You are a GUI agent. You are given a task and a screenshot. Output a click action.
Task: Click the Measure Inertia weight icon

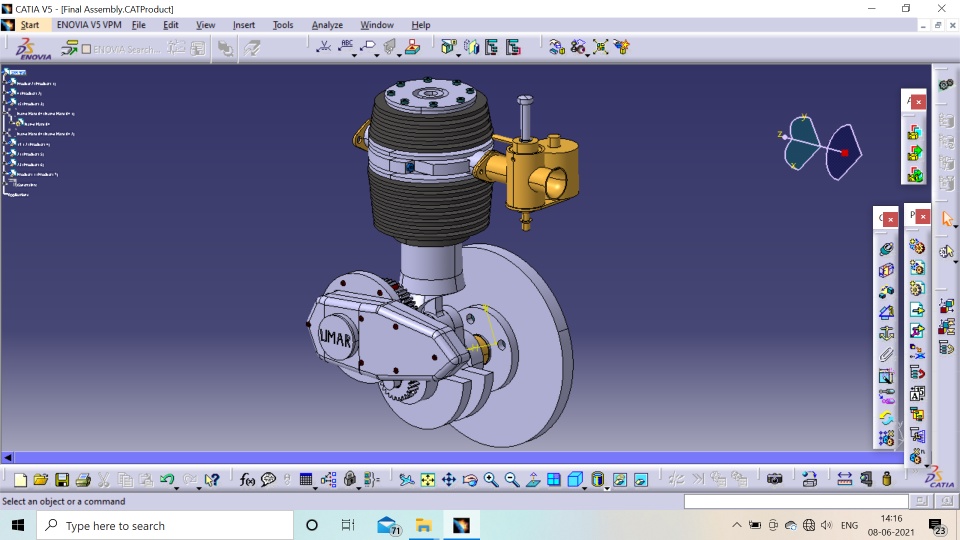click(x=887, y=479)
